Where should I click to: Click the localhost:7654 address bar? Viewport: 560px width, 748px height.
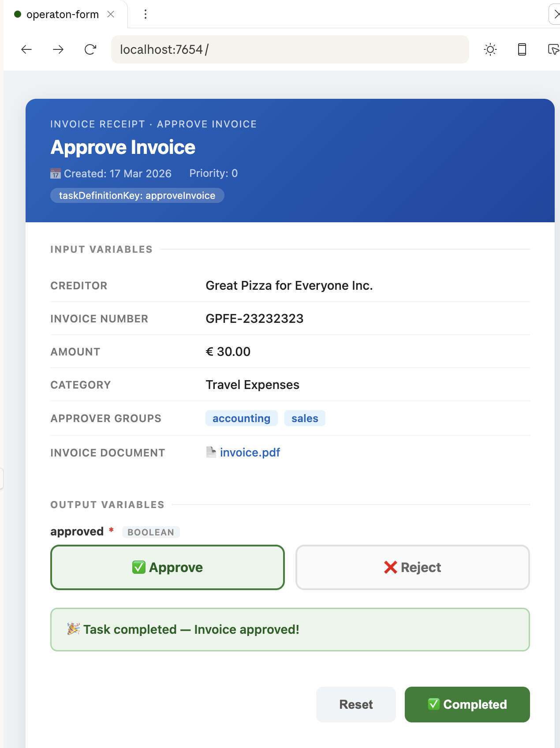click(290, 49)
